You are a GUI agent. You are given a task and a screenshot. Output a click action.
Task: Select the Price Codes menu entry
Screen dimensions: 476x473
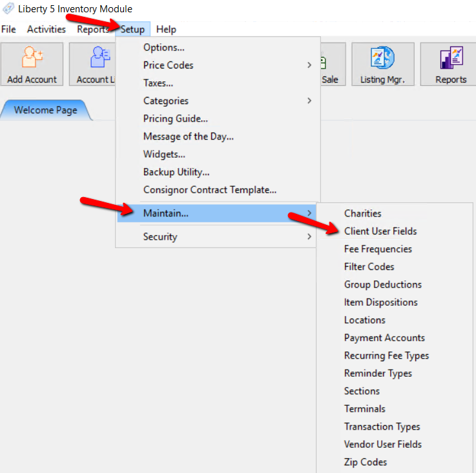pyautogui.click(x=218, y=65)
